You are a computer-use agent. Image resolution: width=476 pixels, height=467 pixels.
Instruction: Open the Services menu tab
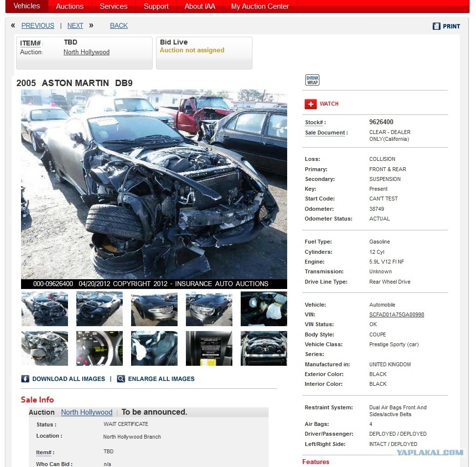click(x=113, y=6)
